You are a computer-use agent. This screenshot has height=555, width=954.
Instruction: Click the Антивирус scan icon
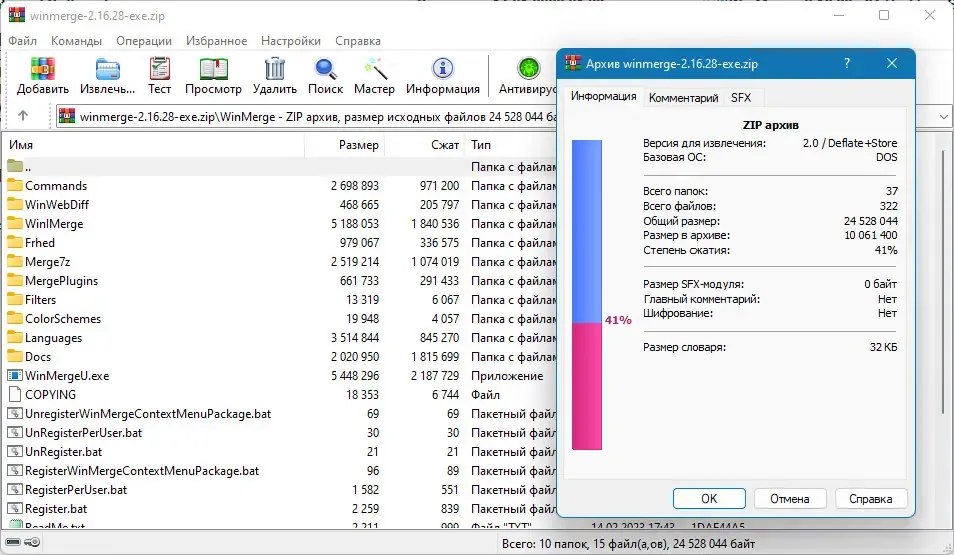pos(529,69)
